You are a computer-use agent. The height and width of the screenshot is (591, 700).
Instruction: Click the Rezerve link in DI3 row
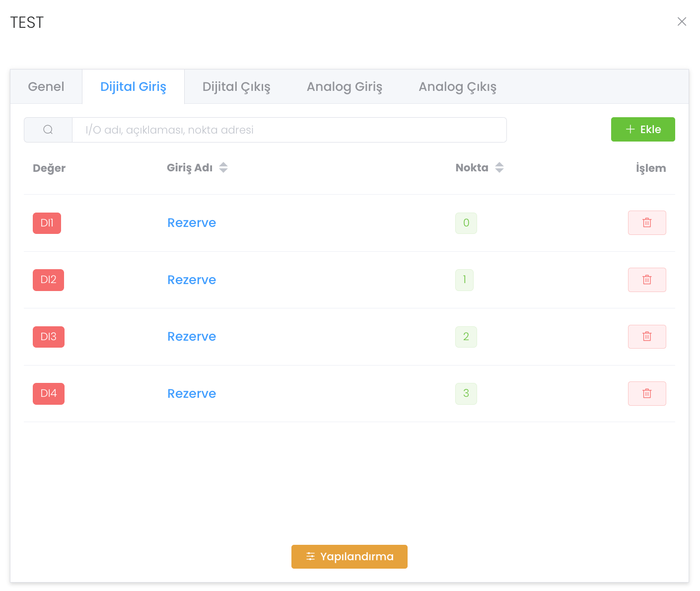[x=192, y=337]
